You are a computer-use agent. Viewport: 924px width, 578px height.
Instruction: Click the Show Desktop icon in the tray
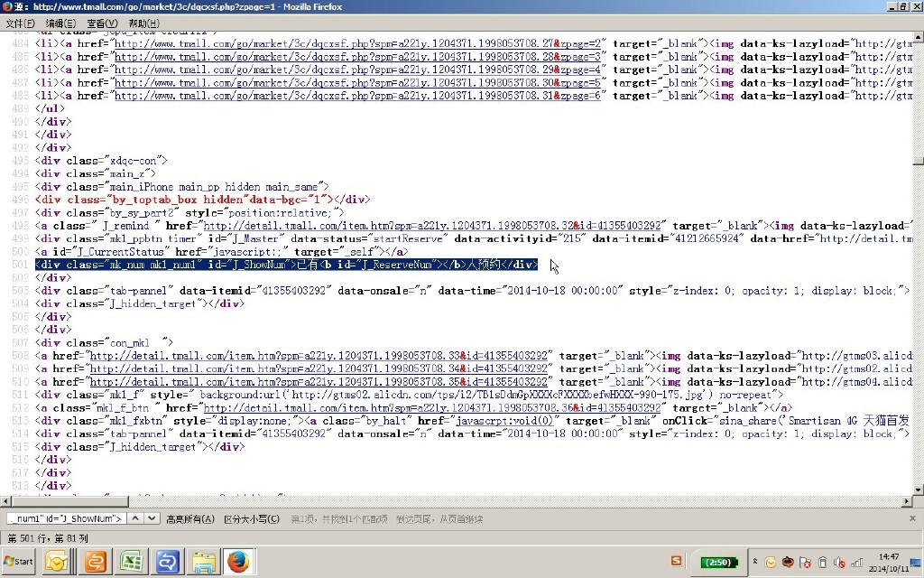tap(917, 562)
